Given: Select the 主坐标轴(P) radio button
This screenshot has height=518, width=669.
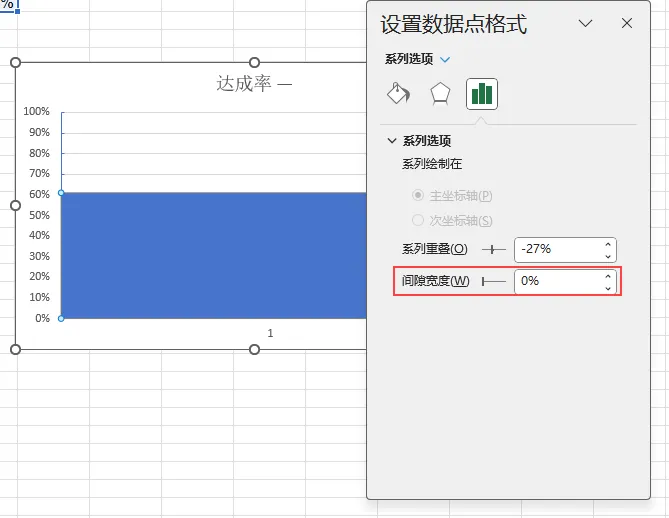Looking at the screenshot, I should click(418, 195).
